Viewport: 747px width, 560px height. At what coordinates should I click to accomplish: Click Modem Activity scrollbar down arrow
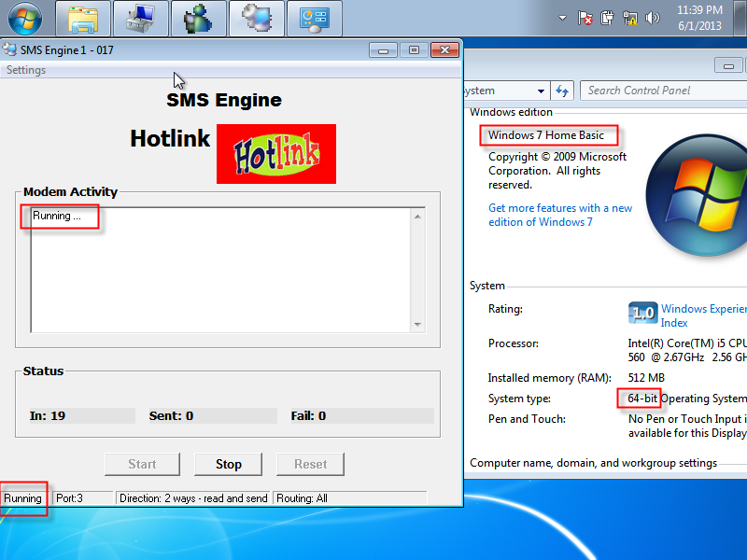(418, 325)
